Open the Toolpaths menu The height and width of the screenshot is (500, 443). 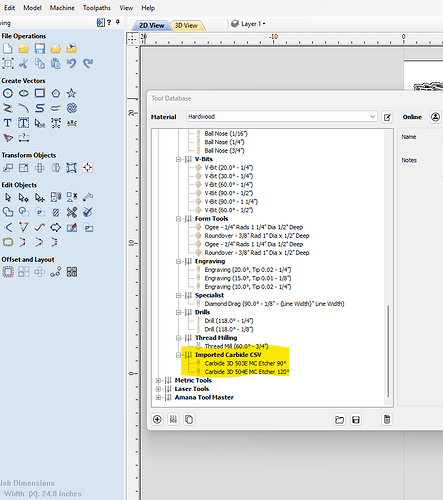pyautogui.click(x=97, y=8)
